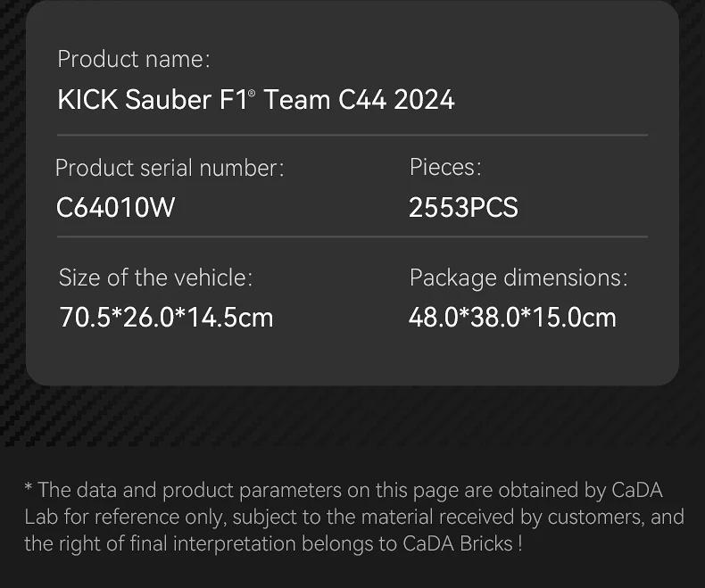Click "C44" in the product name
705x588 pixels.
coord(362,99)
